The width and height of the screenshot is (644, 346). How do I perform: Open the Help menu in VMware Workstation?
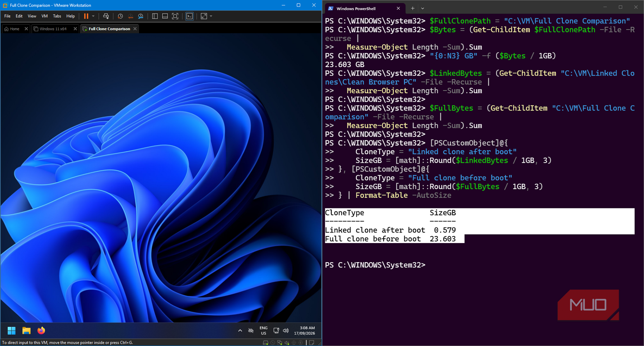pyautogui.click(x=71, y=16)
